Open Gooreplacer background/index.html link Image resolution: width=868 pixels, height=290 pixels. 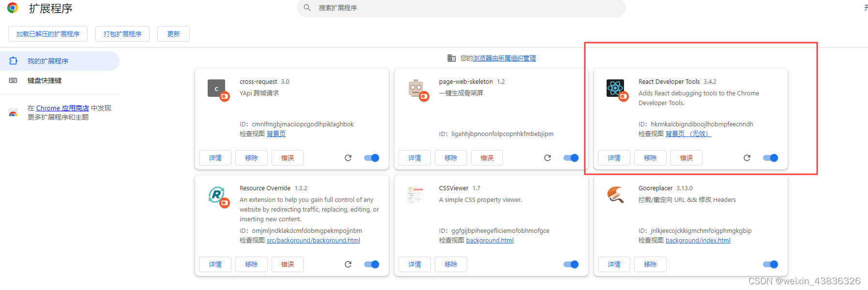pos(698,240)
